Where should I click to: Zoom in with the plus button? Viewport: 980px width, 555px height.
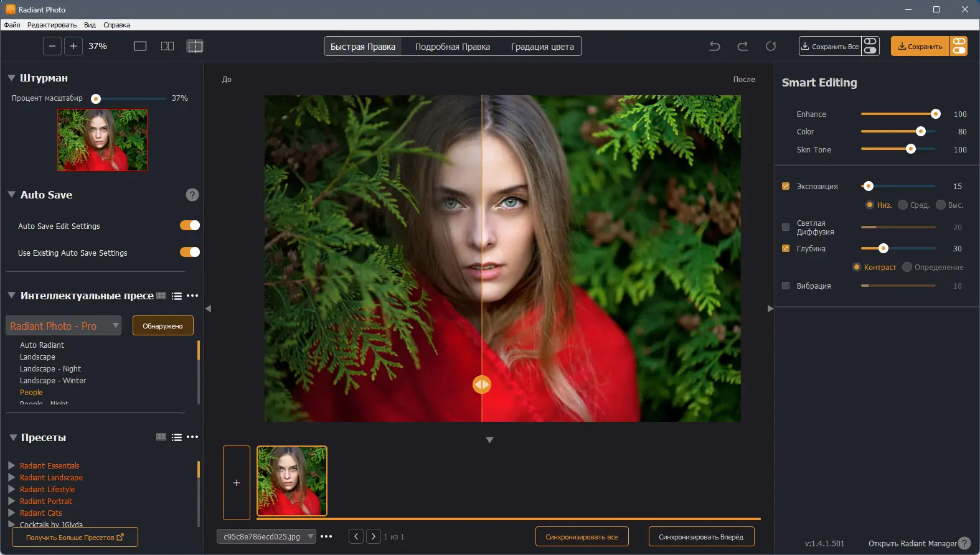pyautogui.click(x=73, y=46)
